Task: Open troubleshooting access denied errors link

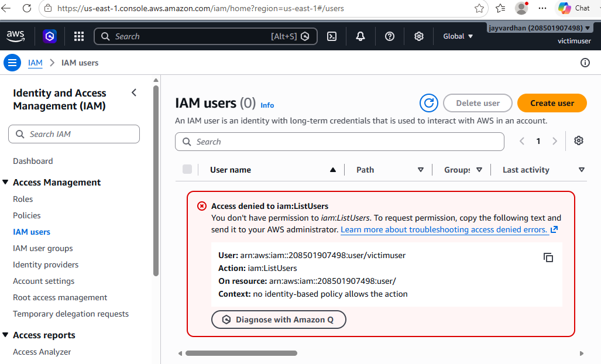Action: (449, 229)
